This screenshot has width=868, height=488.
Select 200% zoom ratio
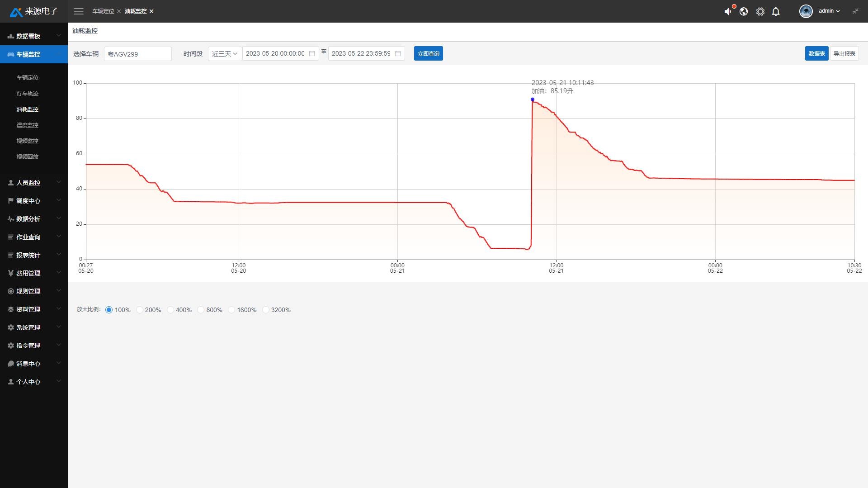[x=140, y=310]
